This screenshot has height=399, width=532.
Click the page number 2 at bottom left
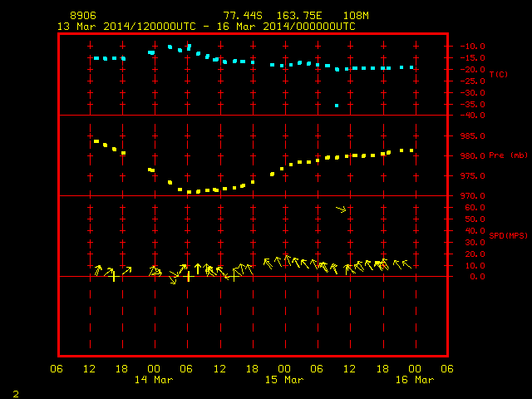[x=16, y=394]
